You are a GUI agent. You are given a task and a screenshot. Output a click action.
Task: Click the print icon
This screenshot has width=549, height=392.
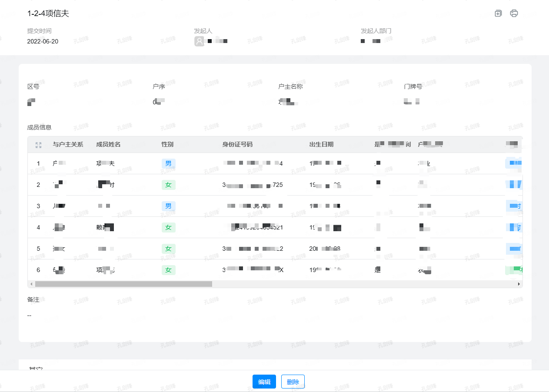point(514,13)
